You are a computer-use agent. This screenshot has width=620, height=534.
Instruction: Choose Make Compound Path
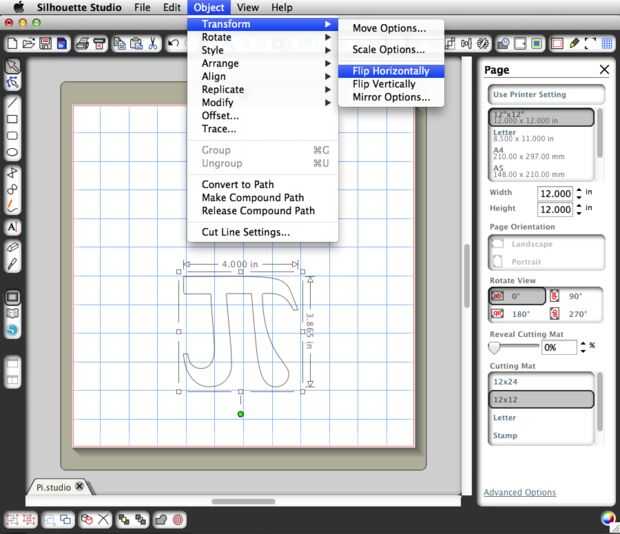[x=263, y=198]
